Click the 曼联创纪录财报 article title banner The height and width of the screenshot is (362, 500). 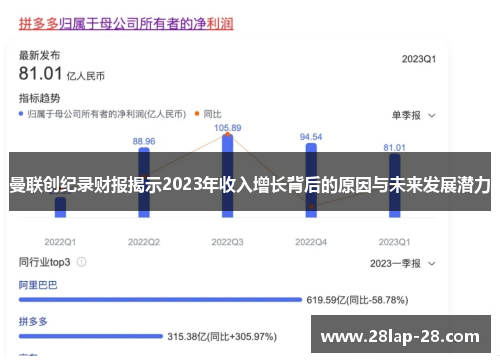(250, 182)
